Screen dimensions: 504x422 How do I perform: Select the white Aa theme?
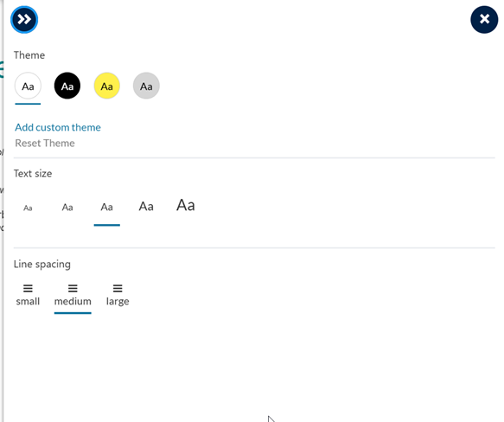click(x=28, y=86)
